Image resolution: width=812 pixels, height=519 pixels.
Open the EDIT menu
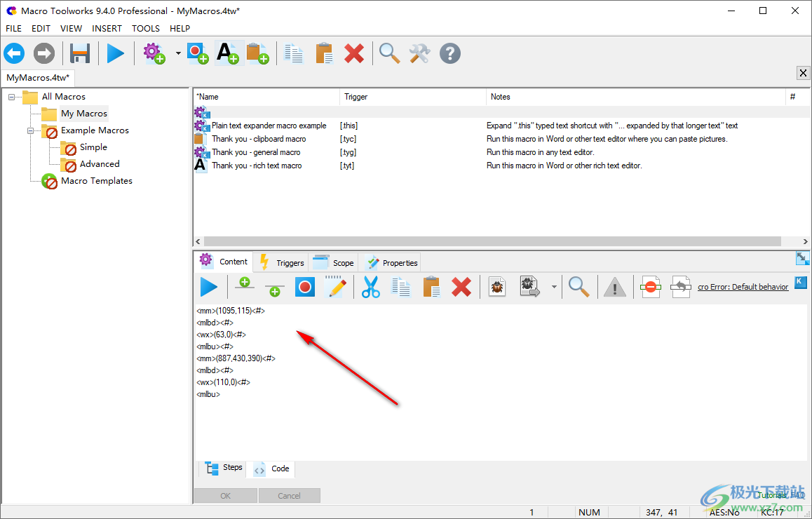41,29
